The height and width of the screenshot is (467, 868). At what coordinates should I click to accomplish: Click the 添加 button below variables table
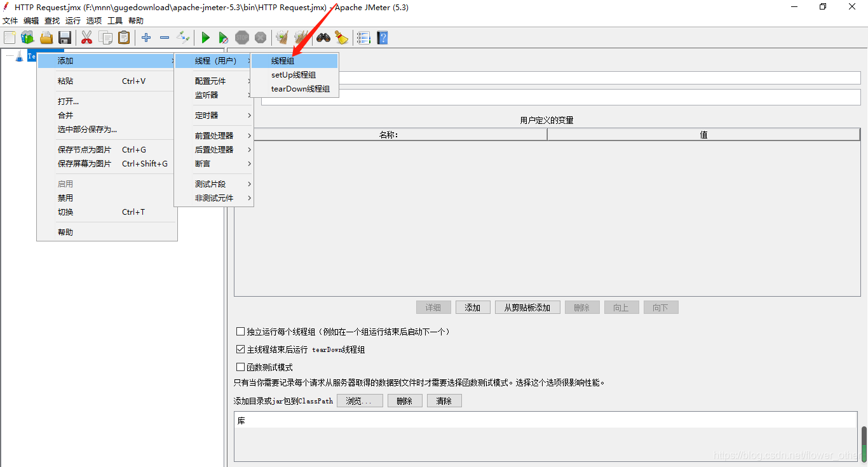point(473,308)
